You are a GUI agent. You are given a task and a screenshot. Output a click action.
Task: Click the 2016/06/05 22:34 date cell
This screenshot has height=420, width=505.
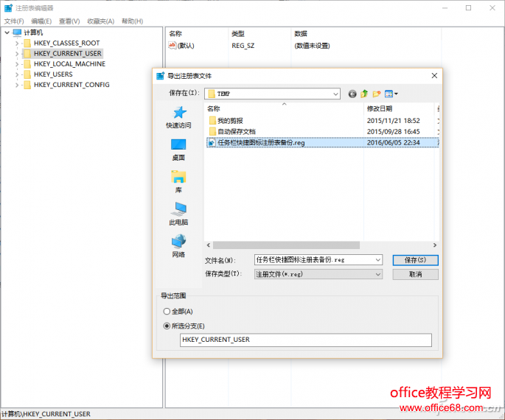pos(393,142)
